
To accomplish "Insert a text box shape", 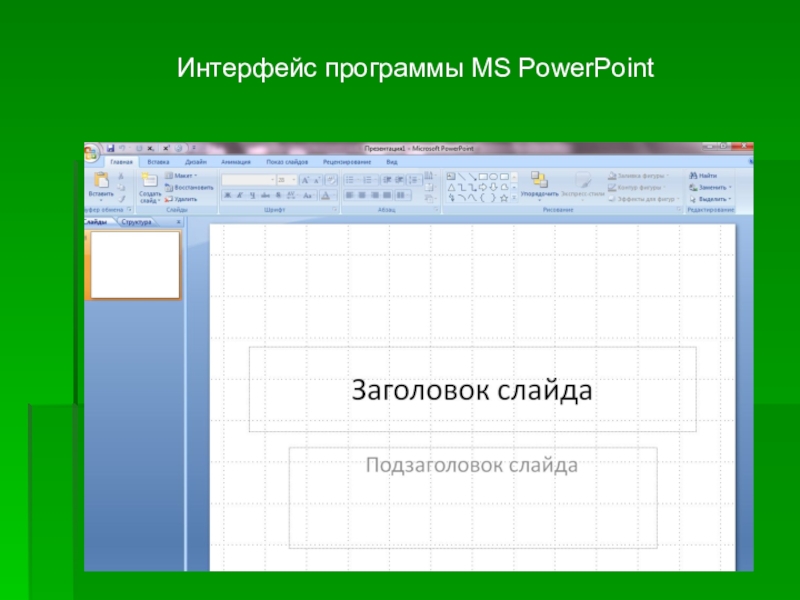I will tap(451, 177).
